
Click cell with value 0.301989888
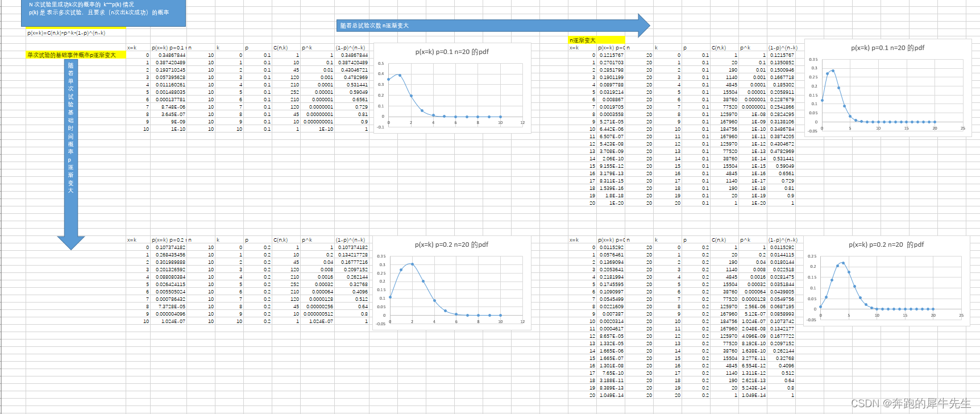pos(169,262)
